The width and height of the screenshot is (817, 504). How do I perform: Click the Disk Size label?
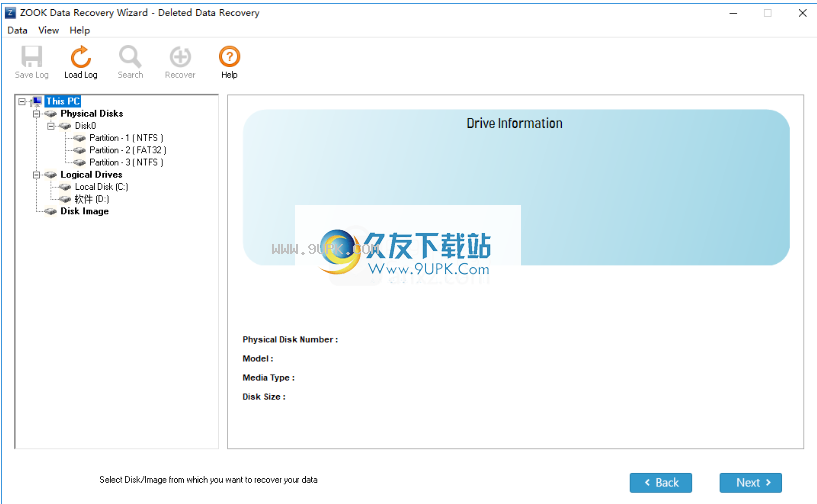pyautogui.click(x=264, y=397)
